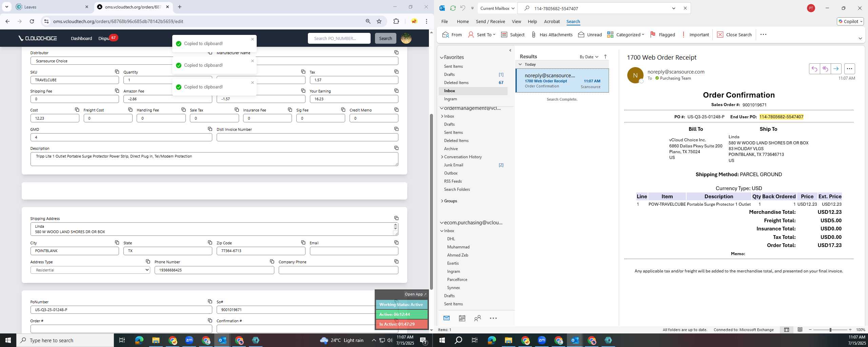The width and height of the screenshot is (868, 347).
Task: Copy the Credit Memo value icon
Action: pos(396,109)
